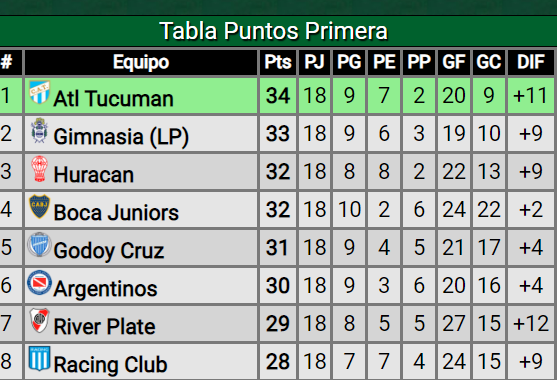557x380 pixels.
Task: Select Huracan's 32 points cell
Action: [x=278, y=172]
